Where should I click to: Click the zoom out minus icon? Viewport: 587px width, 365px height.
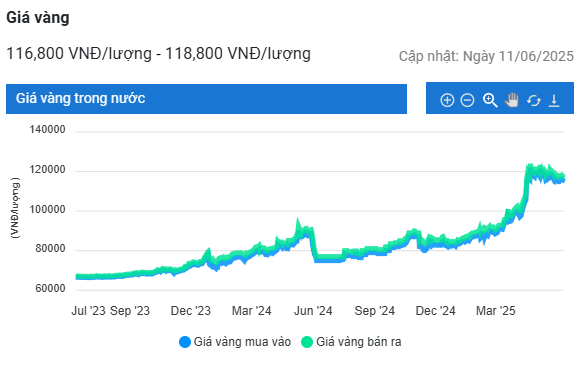click(467, 100)
